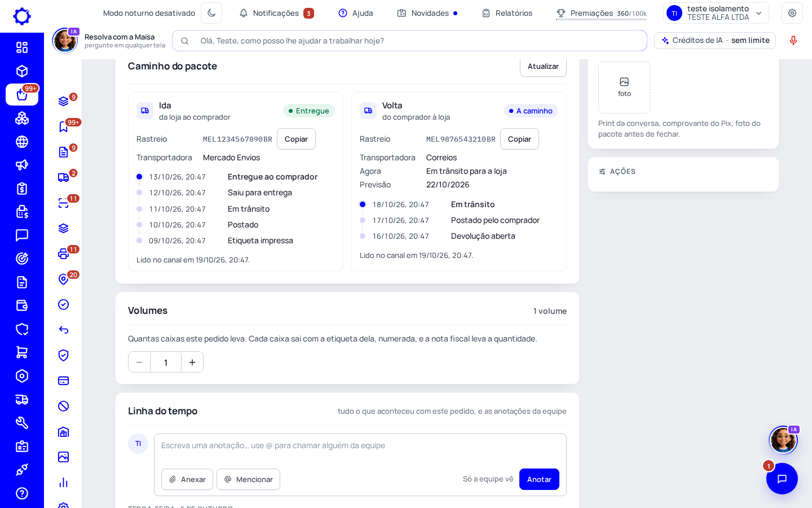Open the single cube icon in the blue sidebar
Image resolution: width=812 pixels, height=508 pixels.
pyautogui.click(x=22, y=71)
